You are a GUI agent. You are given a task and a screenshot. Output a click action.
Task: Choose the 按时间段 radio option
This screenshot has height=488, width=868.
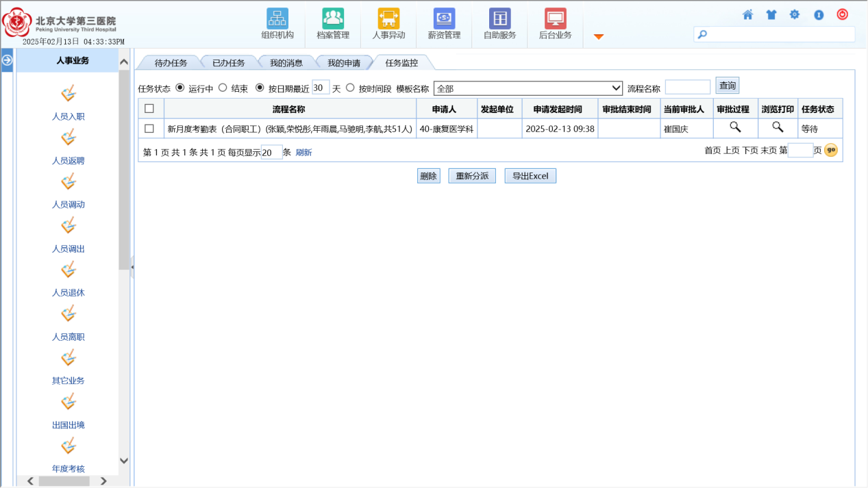(350, 88)
